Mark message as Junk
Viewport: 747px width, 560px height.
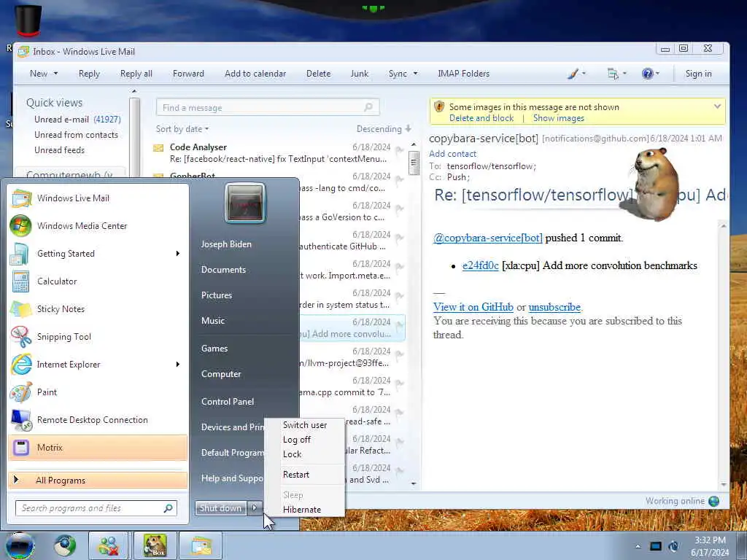[359, 74]
